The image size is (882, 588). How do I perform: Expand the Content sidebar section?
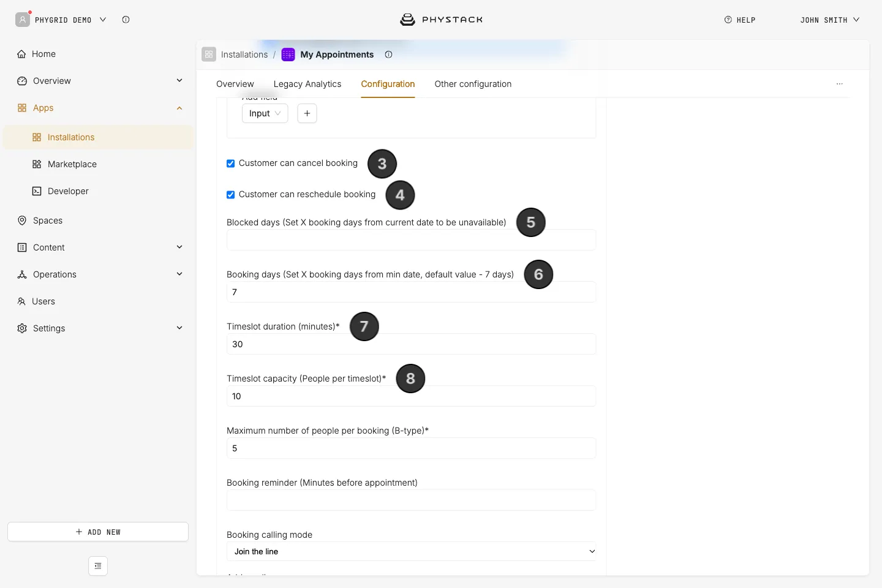(x=179, y=247)
